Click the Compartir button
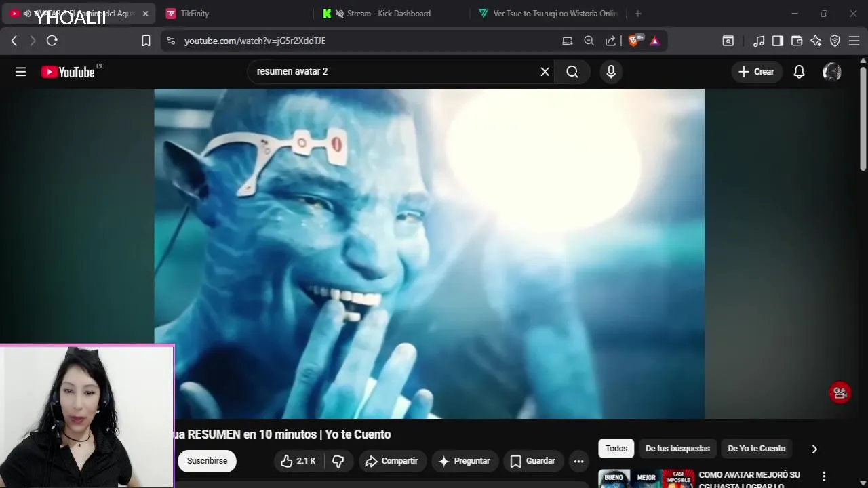 [393, 461]
